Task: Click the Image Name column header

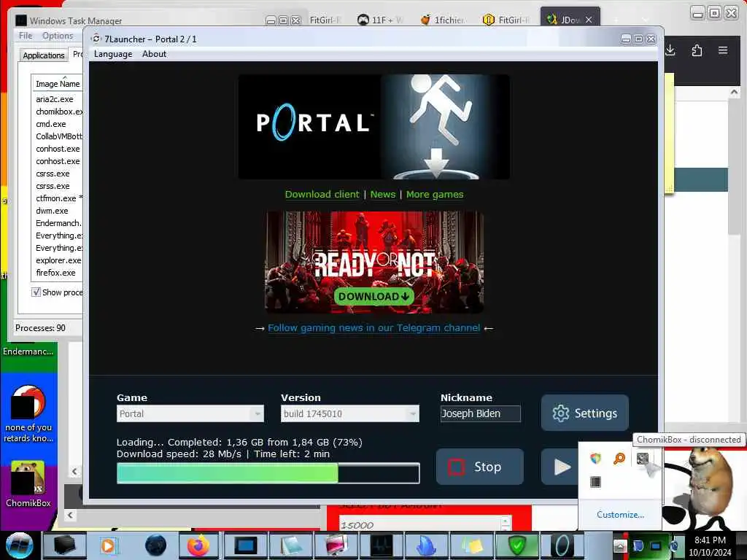Action: pos(57,83)
